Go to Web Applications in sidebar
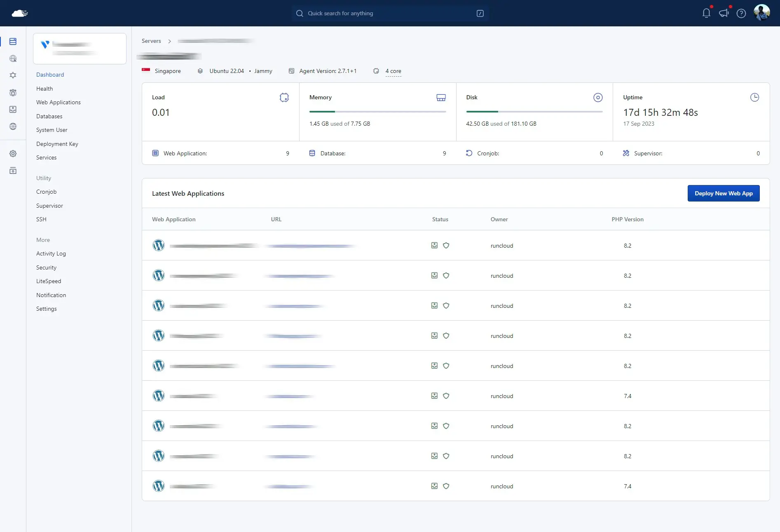 [x=58, y=102]
